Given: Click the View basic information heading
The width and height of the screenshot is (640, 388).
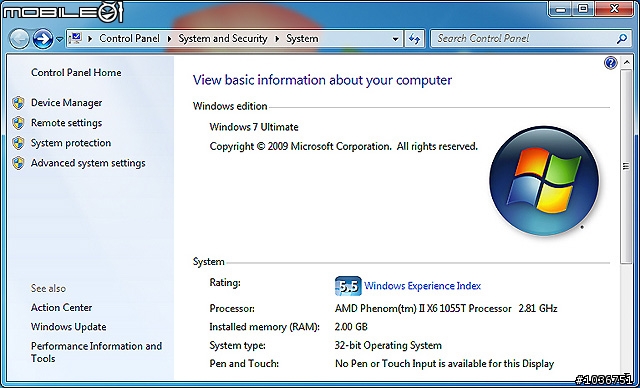Looking at the screenshot, I should tap(322, 80).
